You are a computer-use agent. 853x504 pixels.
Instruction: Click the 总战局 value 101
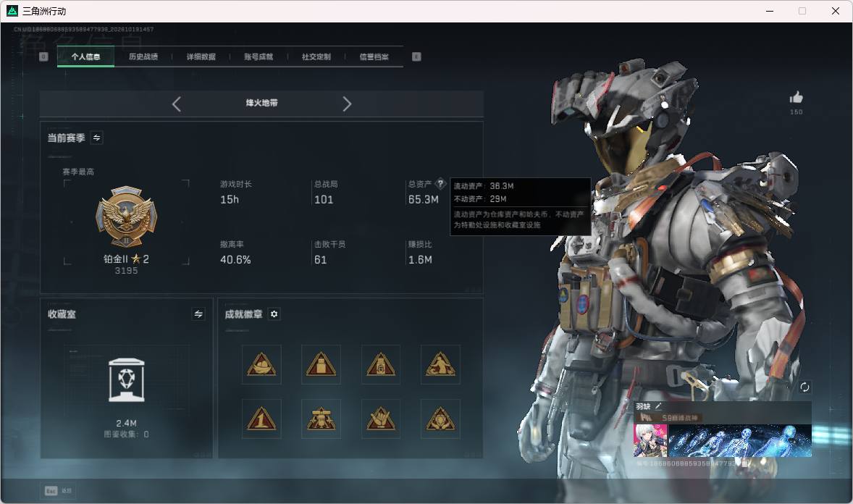point(324,200)
